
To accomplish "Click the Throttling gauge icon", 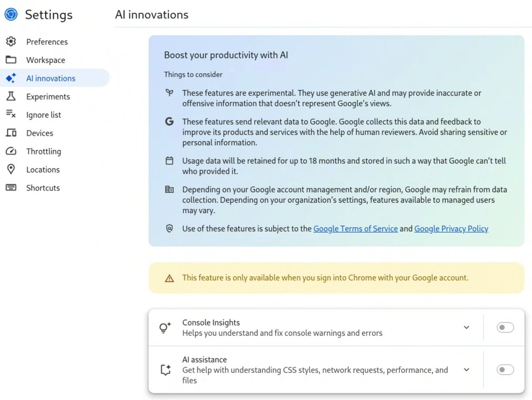I will [x=11, y=151].
